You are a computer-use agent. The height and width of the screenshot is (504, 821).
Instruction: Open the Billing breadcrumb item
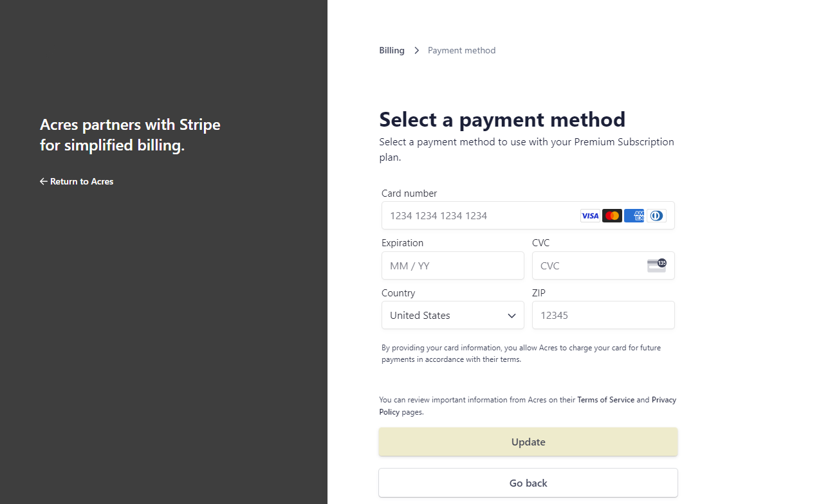coord(391,50)
